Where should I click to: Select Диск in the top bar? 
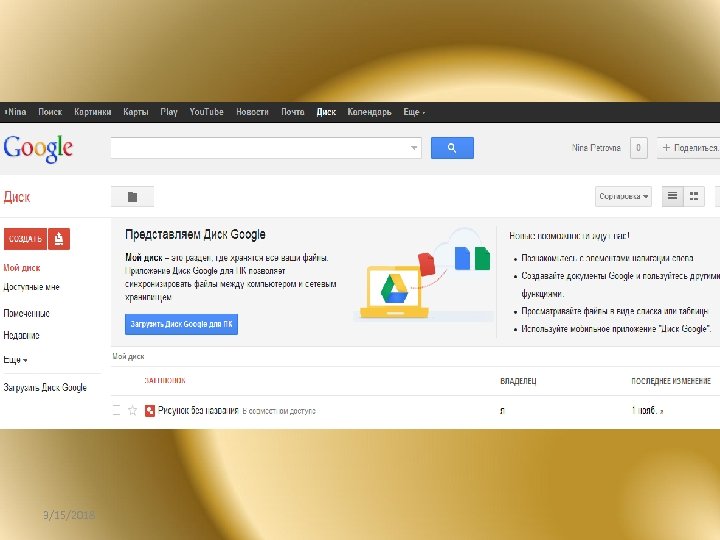point(326,112)
